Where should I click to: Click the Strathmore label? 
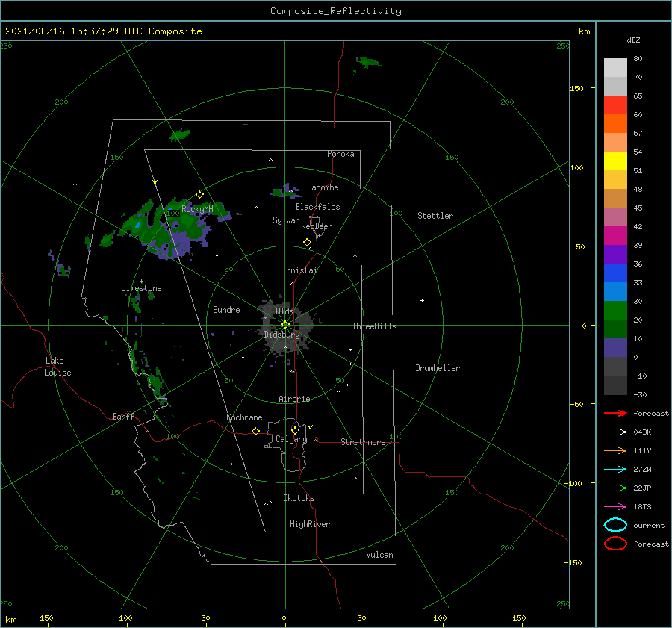(x=363, y=442)
